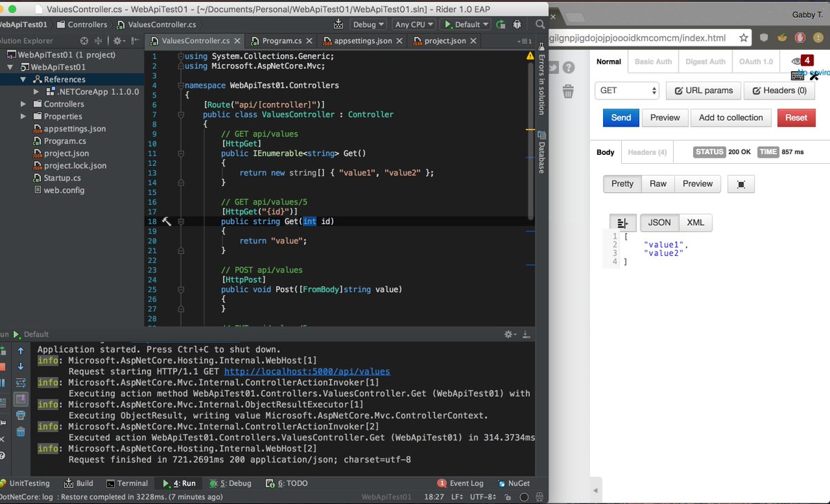Open Solution Explorer gear settings
Viewport: 830px width, 504px height.
coord(119,41)
